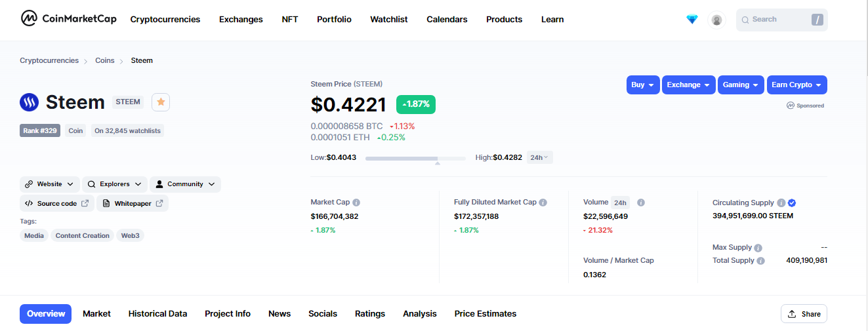
Task: Click the Rank #329 badge
Action: click(x=41, y=130)
